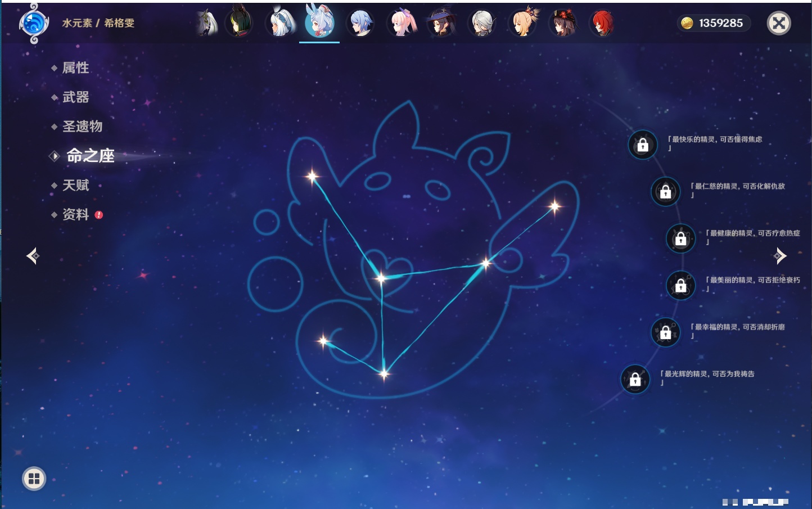Select the red-haired character portrait

[x=603, y=23]
